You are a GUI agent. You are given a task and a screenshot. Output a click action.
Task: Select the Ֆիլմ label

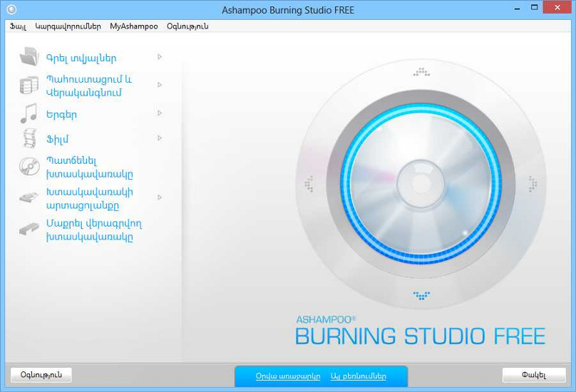point(57,139)
